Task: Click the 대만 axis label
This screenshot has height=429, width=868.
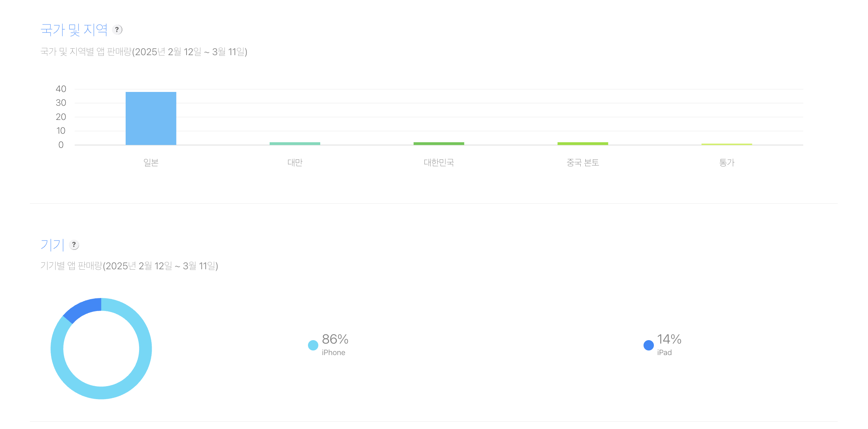Action: click(295, 162)
